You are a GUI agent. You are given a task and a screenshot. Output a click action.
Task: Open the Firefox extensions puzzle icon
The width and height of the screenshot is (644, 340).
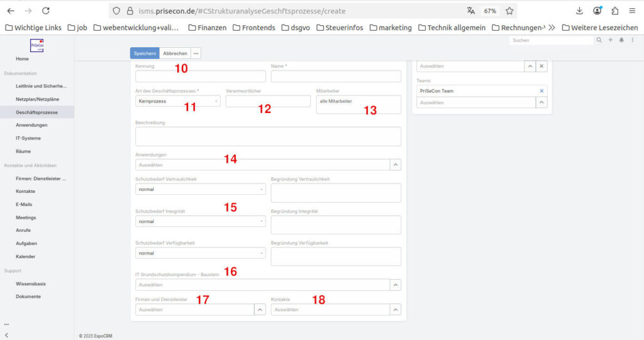(614, 11)
